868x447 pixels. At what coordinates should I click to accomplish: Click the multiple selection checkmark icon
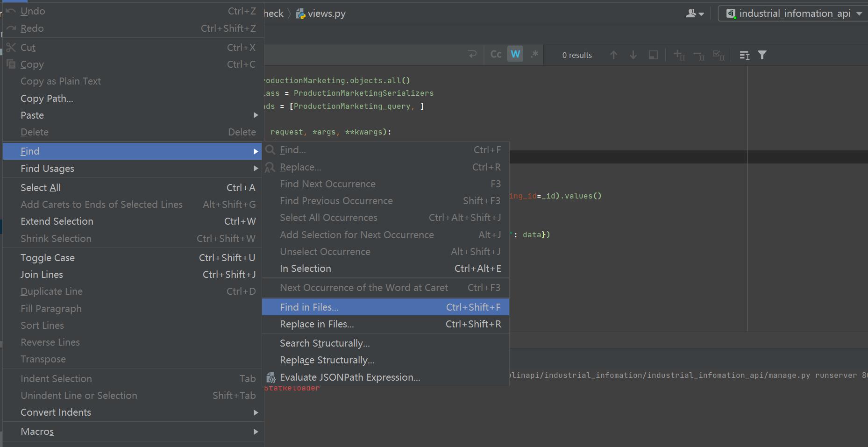point(718,55)
